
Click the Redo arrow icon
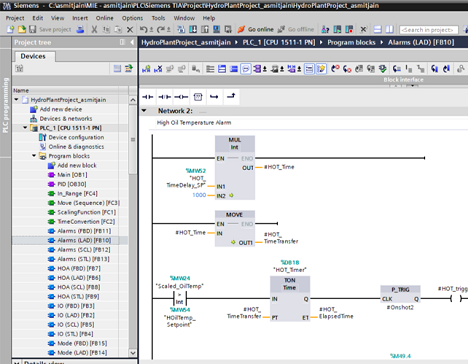[161, 29]
